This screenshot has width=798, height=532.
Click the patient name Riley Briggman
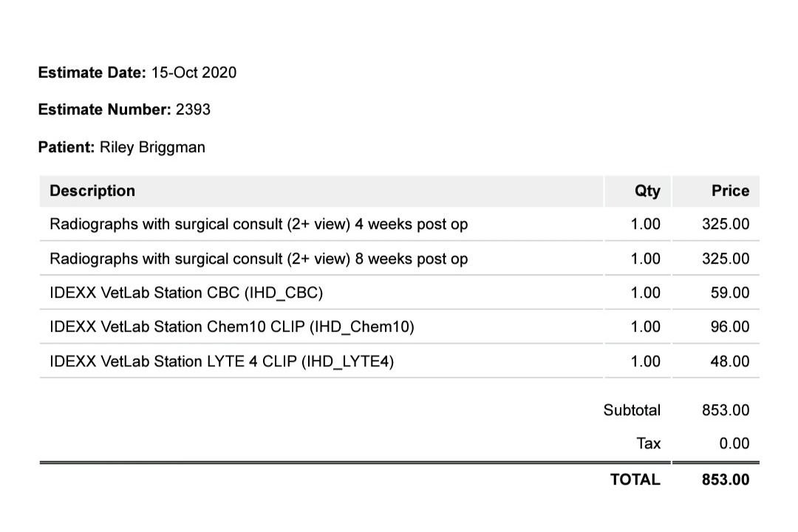152,147
